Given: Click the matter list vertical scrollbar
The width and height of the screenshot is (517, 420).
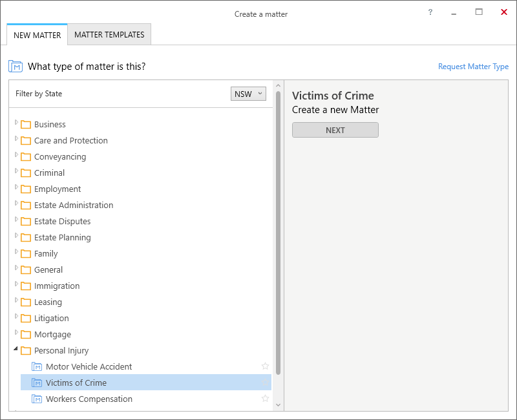Looking at the screenshot, I should point(279,233).
